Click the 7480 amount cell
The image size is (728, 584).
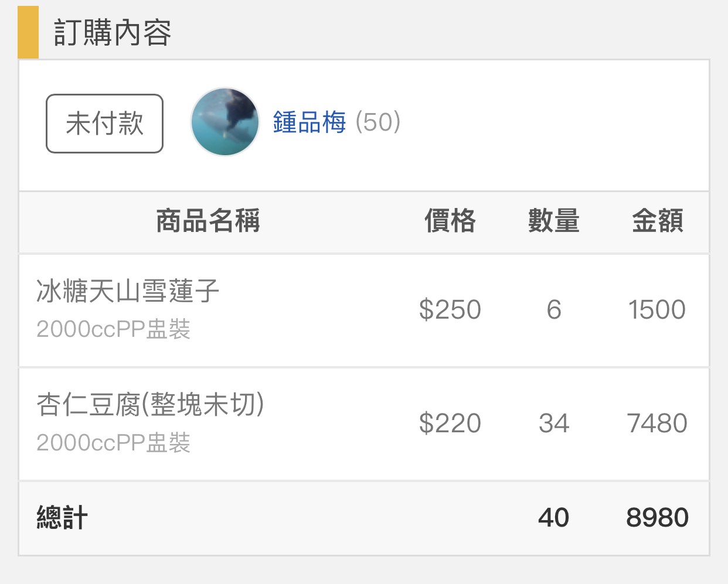[x=657, y=424]
